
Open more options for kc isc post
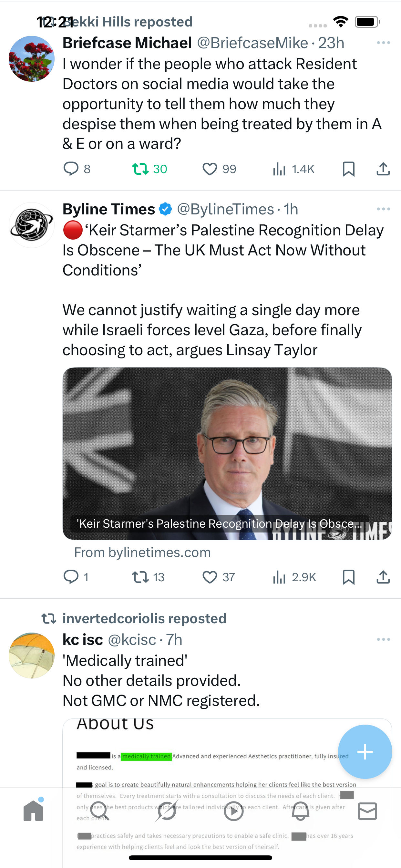click(384, 640)
